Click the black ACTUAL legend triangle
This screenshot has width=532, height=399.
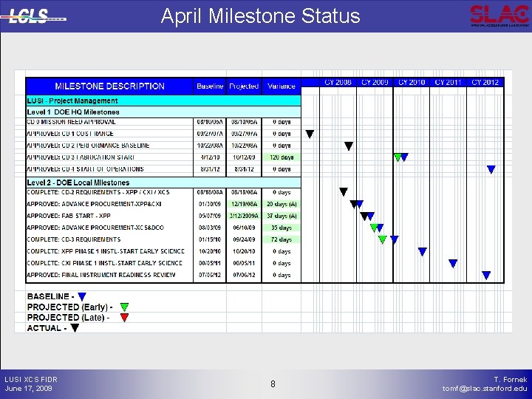pos(75,328)
